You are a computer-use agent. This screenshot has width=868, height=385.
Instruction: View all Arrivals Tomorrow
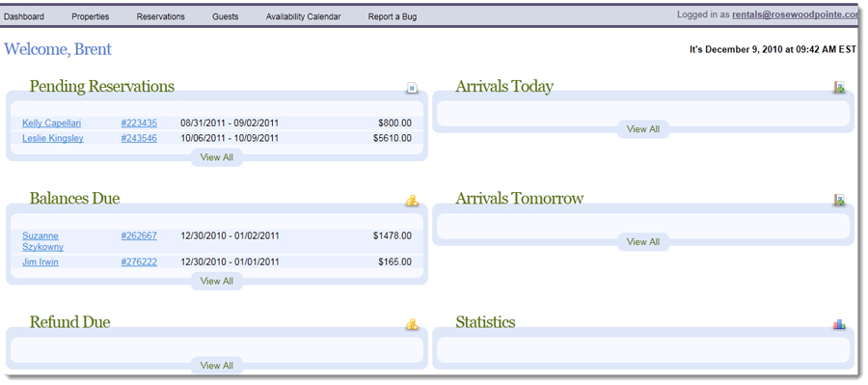pos(643,242)
